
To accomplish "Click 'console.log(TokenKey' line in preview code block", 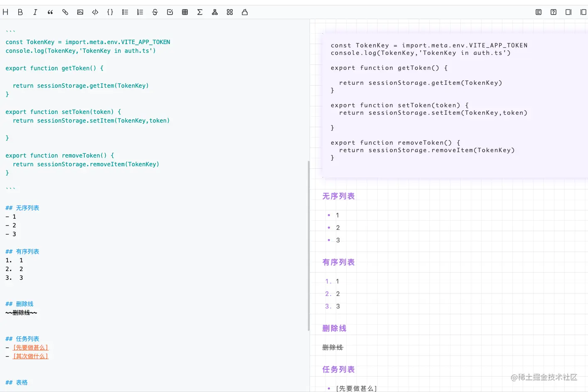I will point(421,53).
